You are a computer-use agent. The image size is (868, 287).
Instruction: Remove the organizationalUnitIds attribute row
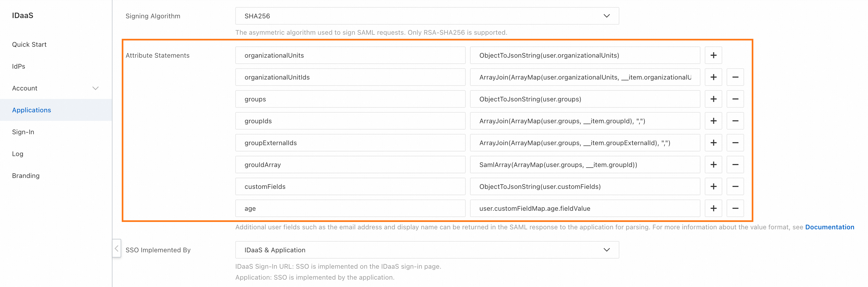point(735,77)
